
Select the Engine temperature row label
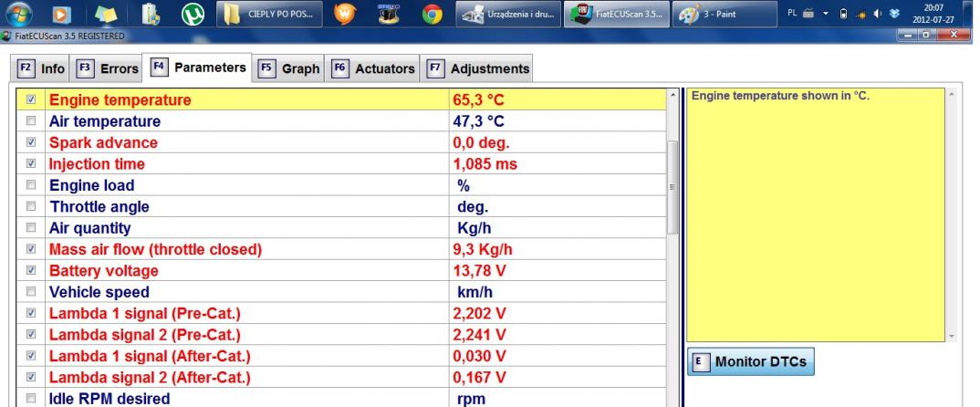point(120,100)
